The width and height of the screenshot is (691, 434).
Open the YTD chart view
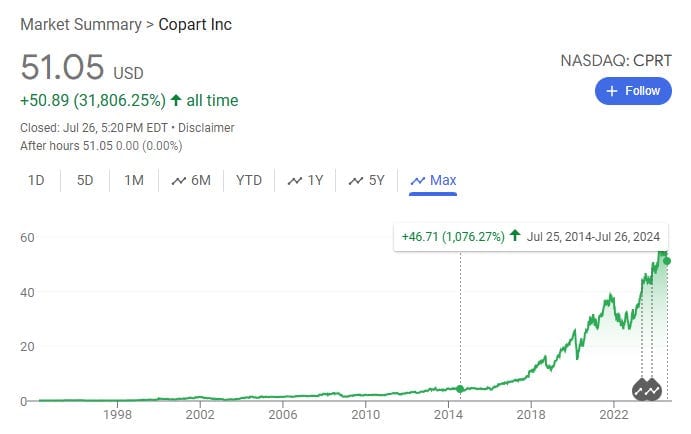pyautogui.click(x=248, y=181)
